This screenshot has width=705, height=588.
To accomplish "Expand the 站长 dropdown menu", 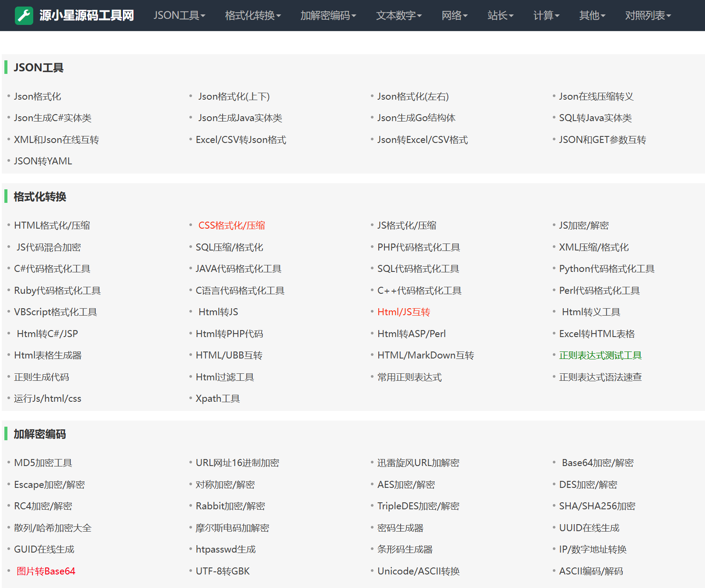I will point(500,15).
